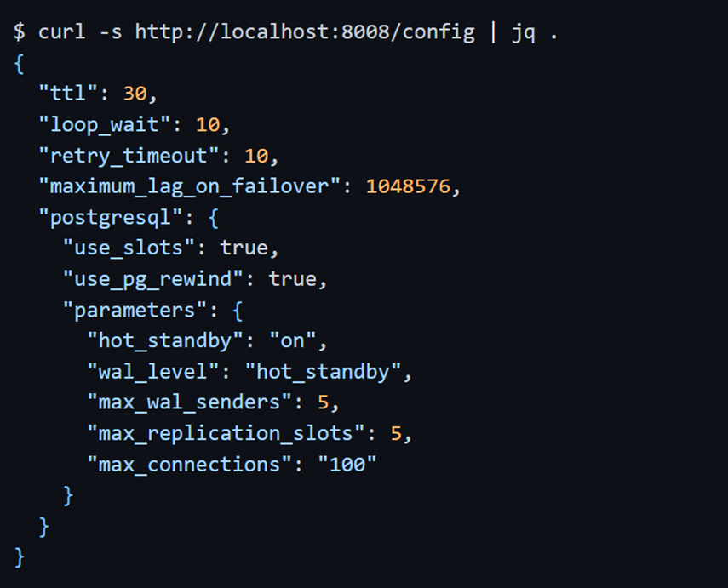
Task: Select the "loop_wait" key
Action: 105,124
